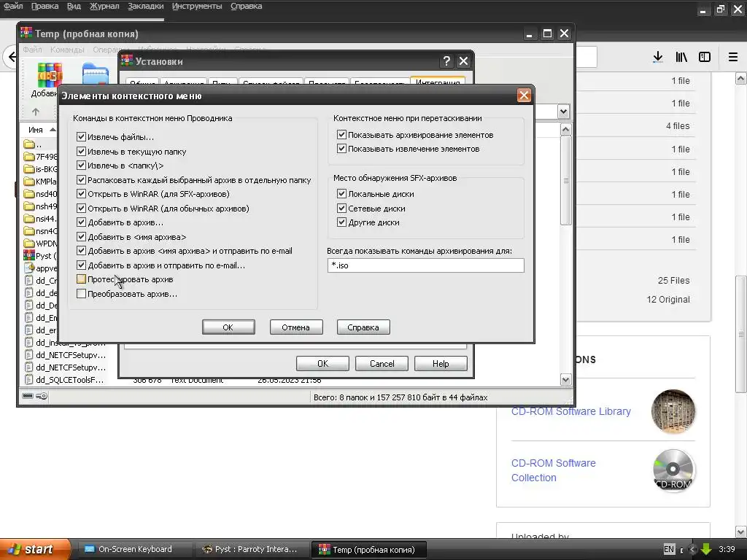Click the WinRAR status bar drive icon

pos(28,396)
